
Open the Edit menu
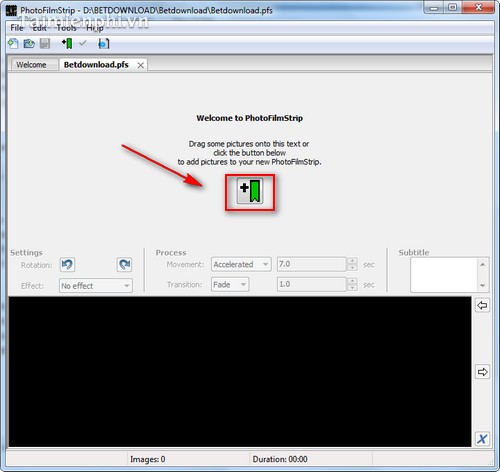point(40,28)
